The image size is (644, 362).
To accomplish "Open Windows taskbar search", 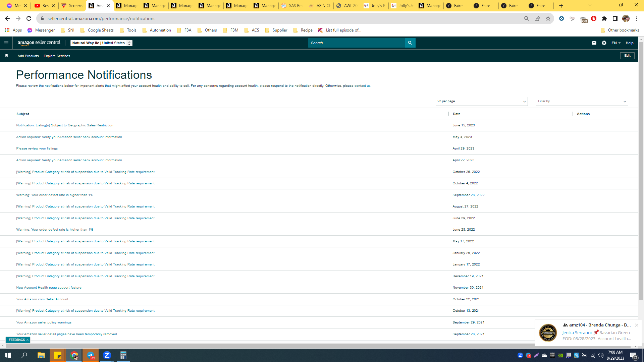I will tap(24, 355).
